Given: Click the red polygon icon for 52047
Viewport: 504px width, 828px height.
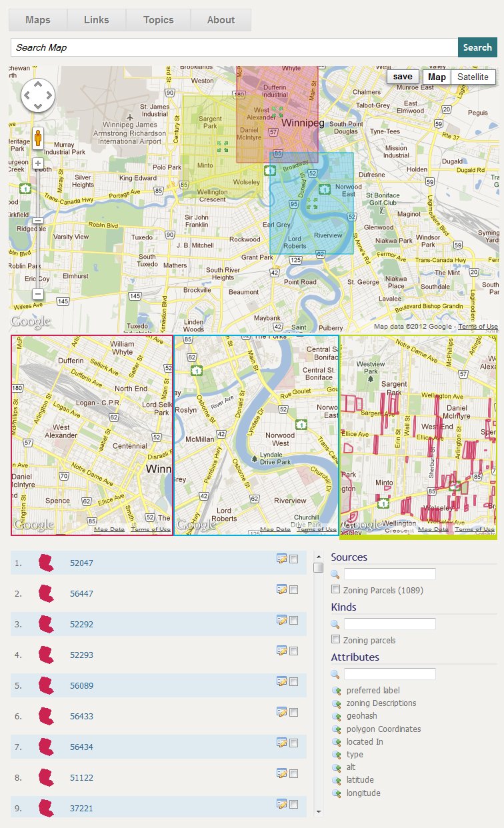Looking at the screenshot, I should (x=46, y=563).
